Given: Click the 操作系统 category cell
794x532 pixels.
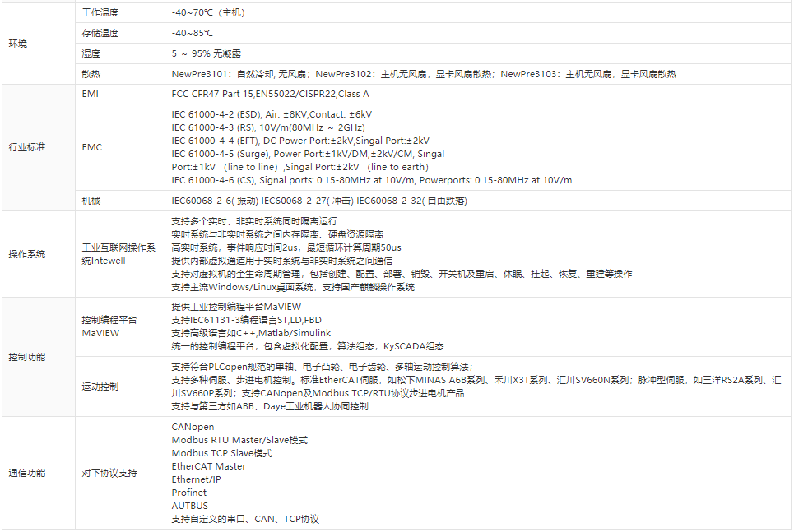Looking at the screenshot, I should [27, 254].
